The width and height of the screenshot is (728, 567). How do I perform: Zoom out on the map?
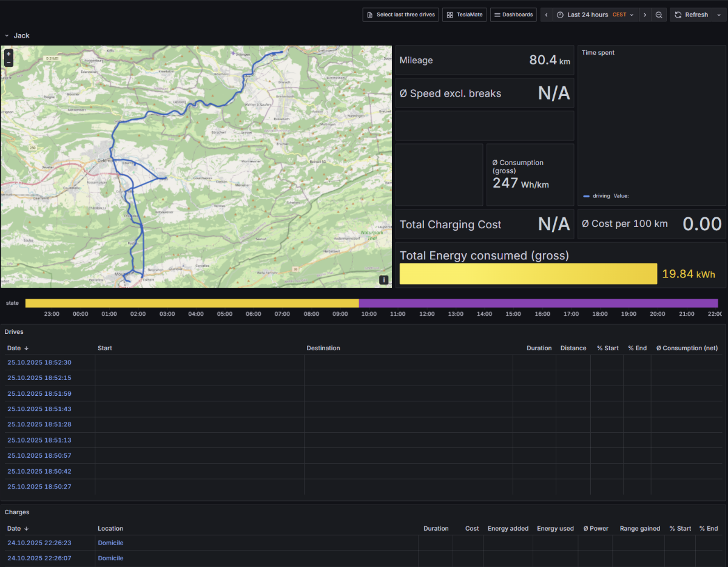click(8, 63)
